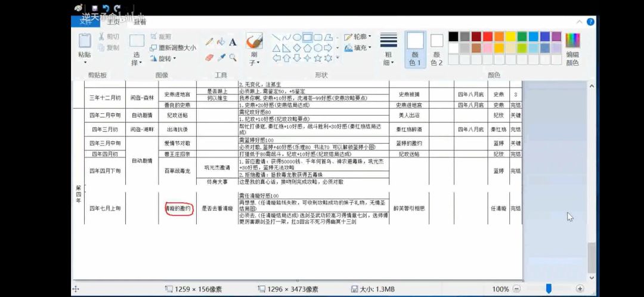Screen dimensions: 644x297
Task: Pick the purple color swatch
Action: click(x=556, y=36)
